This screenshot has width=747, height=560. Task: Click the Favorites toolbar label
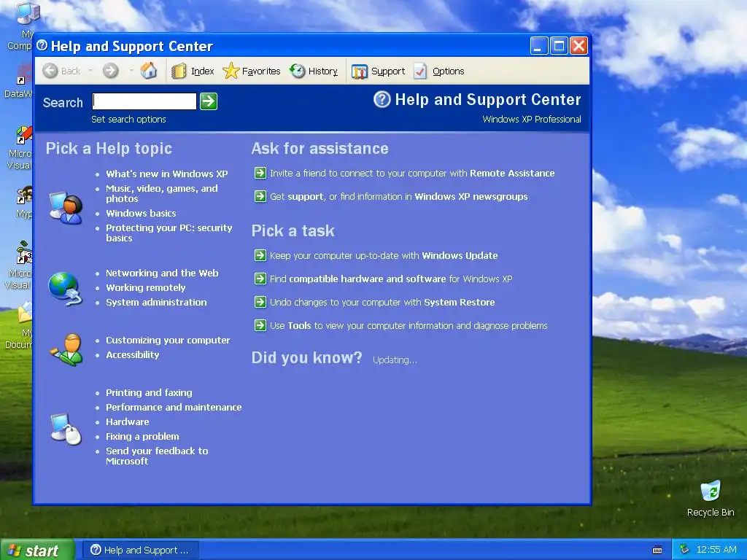point(261,71)
